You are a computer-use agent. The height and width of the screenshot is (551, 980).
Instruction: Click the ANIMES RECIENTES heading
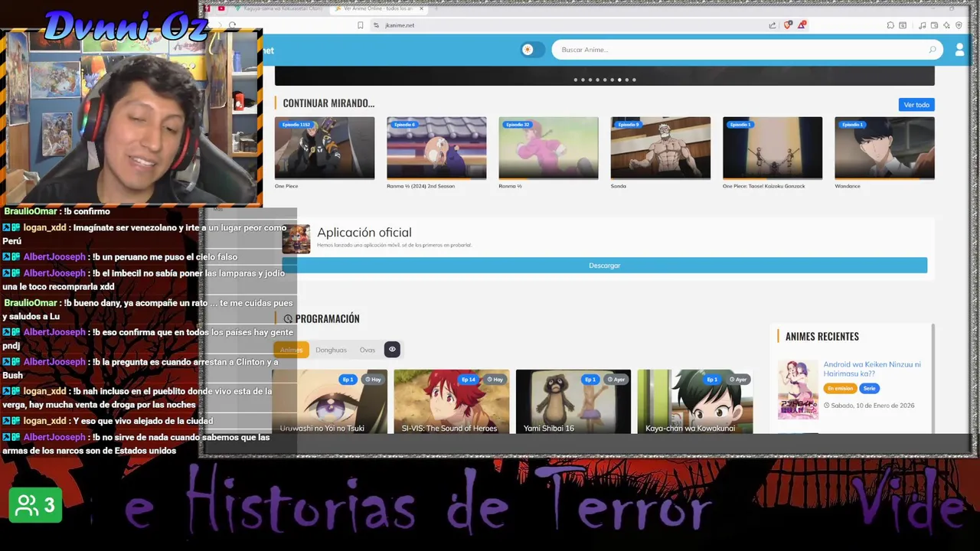point(822,337)
